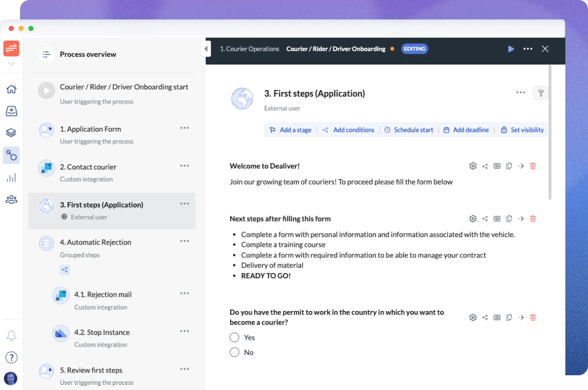Click Add deadline button
The image size is (588, 390).
(466, 130)
